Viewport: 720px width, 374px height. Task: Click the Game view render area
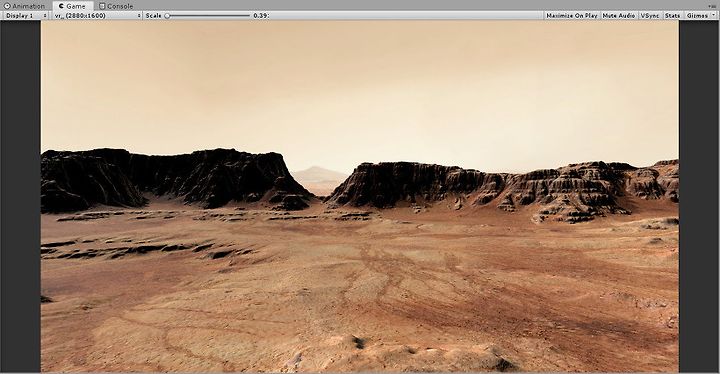(x=360, y=196)
